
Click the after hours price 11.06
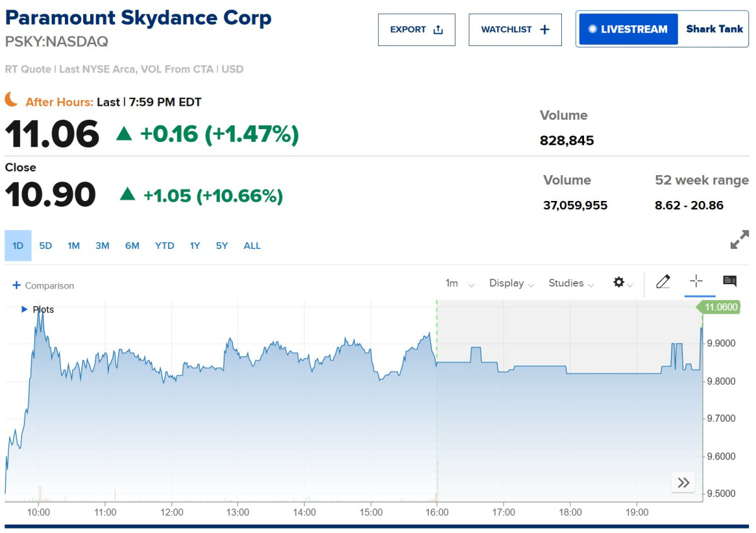(52, 134)
